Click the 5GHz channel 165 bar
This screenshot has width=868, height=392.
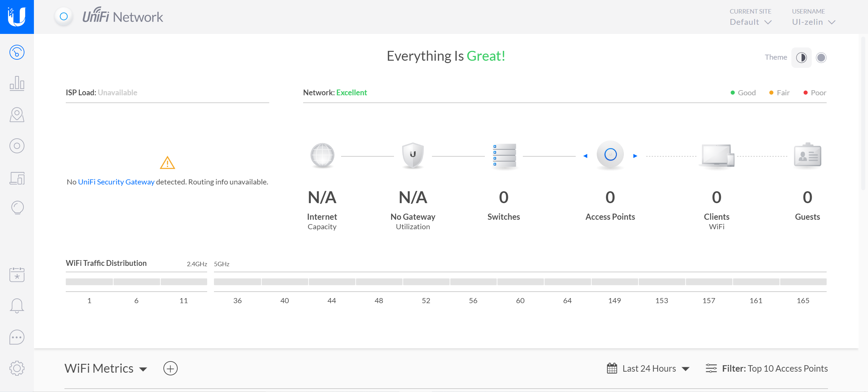pos(803,282)
